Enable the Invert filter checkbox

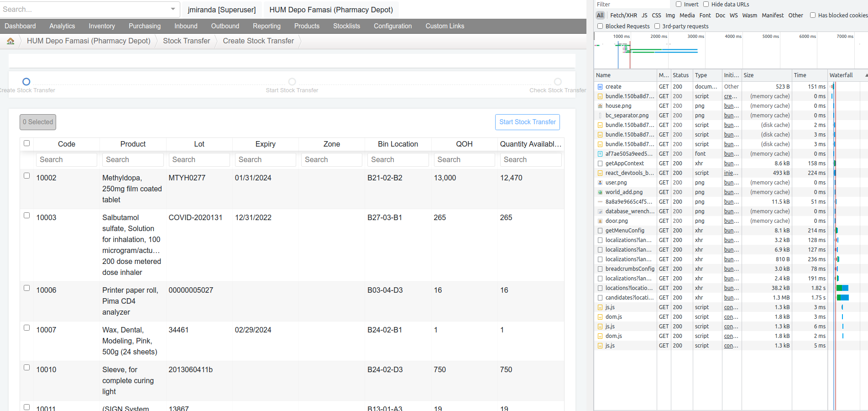click(679, 4)
